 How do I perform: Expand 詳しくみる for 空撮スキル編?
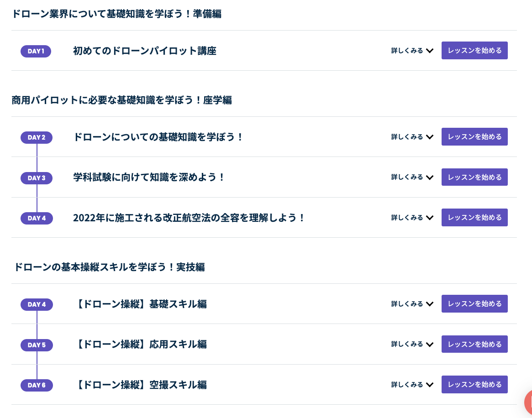(x=412, y=384)
